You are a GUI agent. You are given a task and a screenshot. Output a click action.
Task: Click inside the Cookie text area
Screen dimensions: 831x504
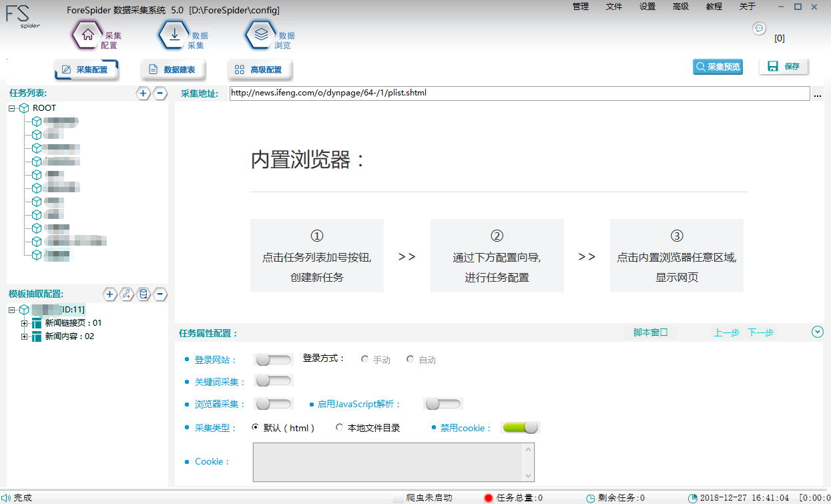[388, 462]
